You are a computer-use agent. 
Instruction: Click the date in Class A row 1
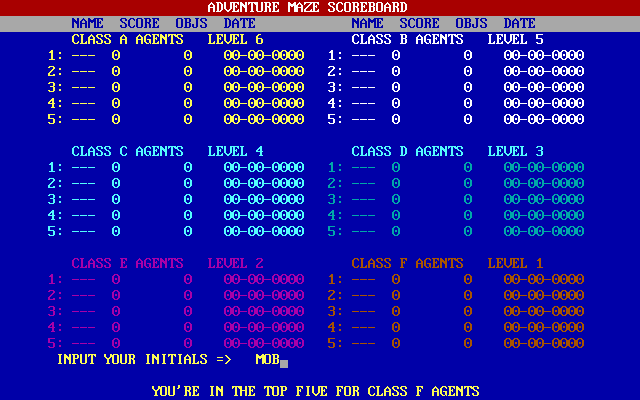[264, 56]
